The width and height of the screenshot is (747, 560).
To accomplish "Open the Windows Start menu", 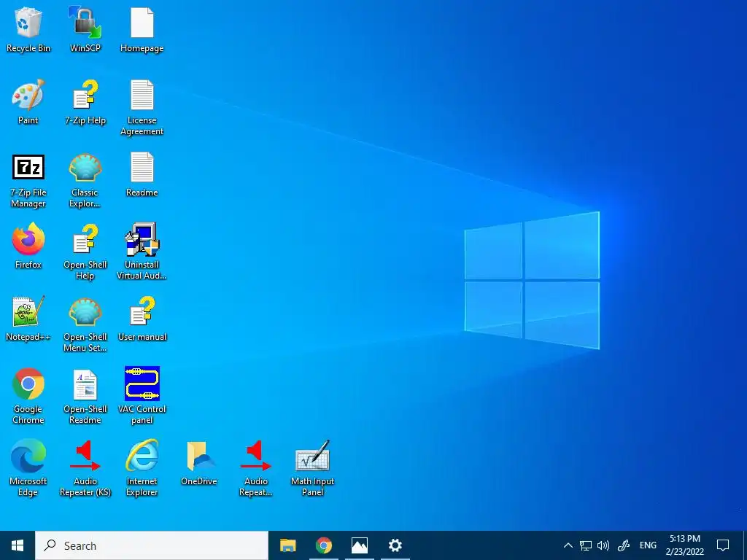I will pyautogui.click(x=18, y=545).
